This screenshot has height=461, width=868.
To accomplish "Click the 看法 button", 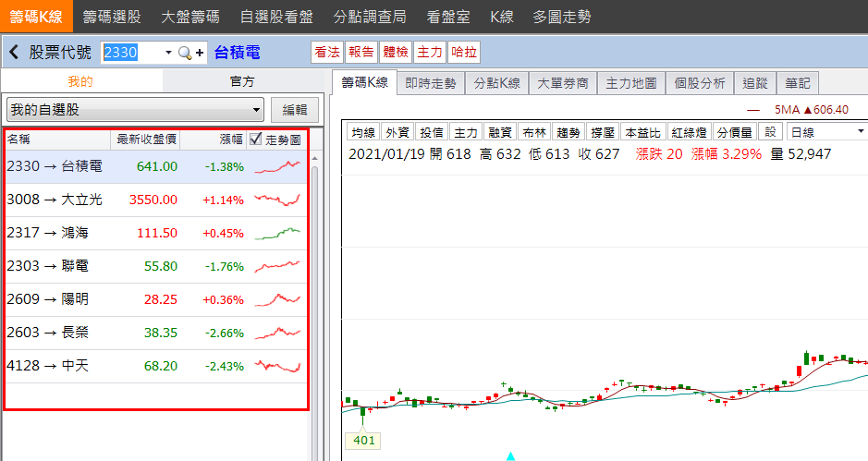I will coord(327,52).
